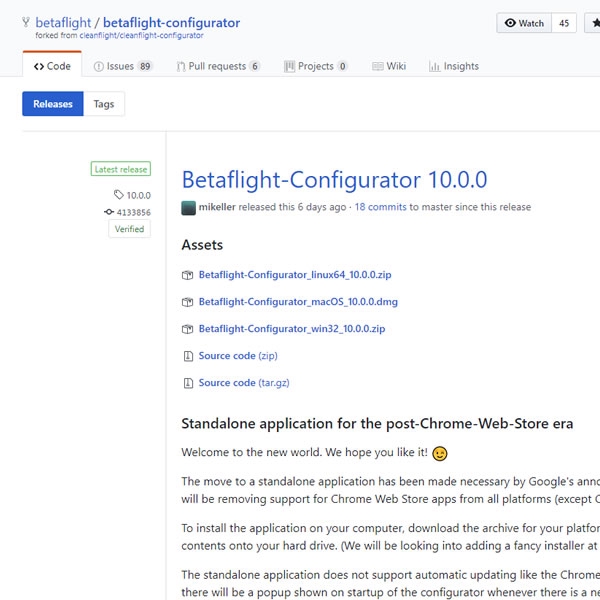600x600 pixels.
Task: Click the Issues exclamation icon
Action: pyautogui.click(x=98, y=67)
